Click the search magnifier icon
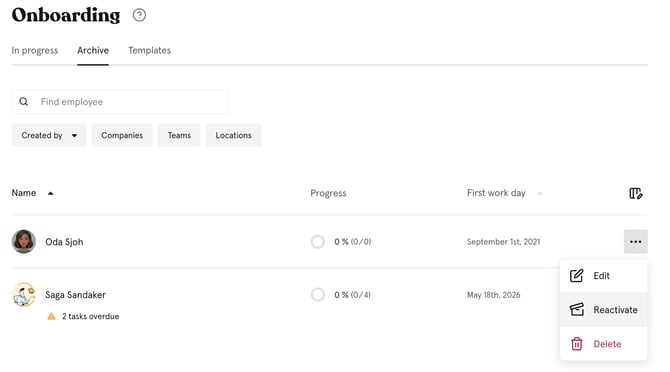 (24, 102)
